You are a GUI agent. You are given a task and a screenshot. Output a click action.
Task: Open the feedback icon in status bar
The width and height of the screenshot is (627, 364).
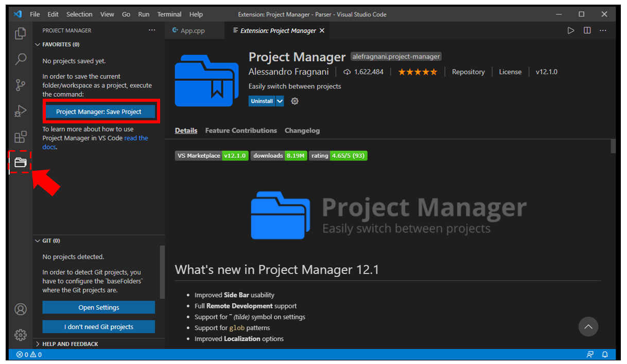pos(590,354)
